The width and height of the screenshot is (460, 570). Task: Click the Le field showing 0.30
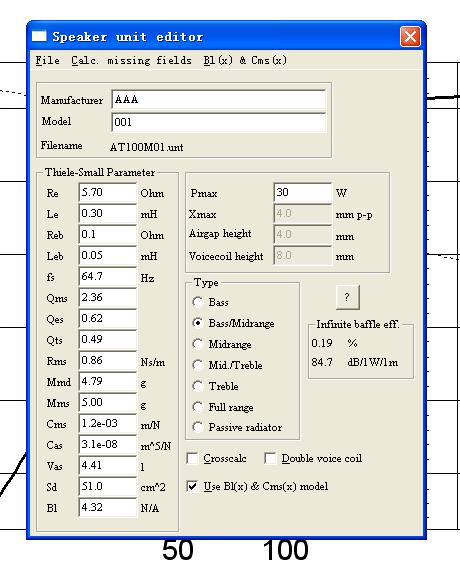coord(108,213)
